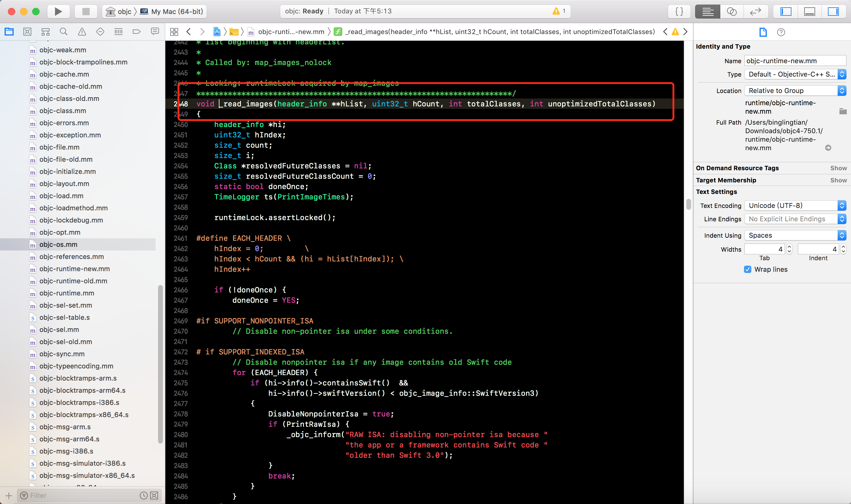
Task: Click the Tab width stepper
Action: click(x=789, y=249)
